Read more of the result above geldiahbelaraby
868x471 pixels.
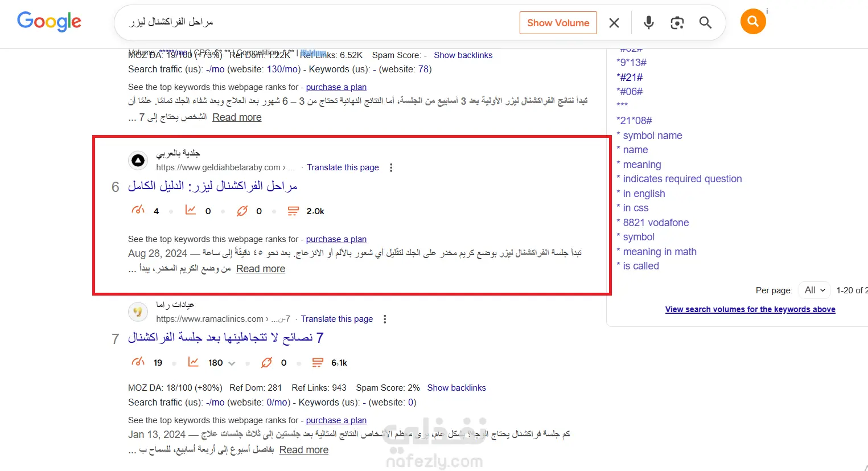(237, 117)
